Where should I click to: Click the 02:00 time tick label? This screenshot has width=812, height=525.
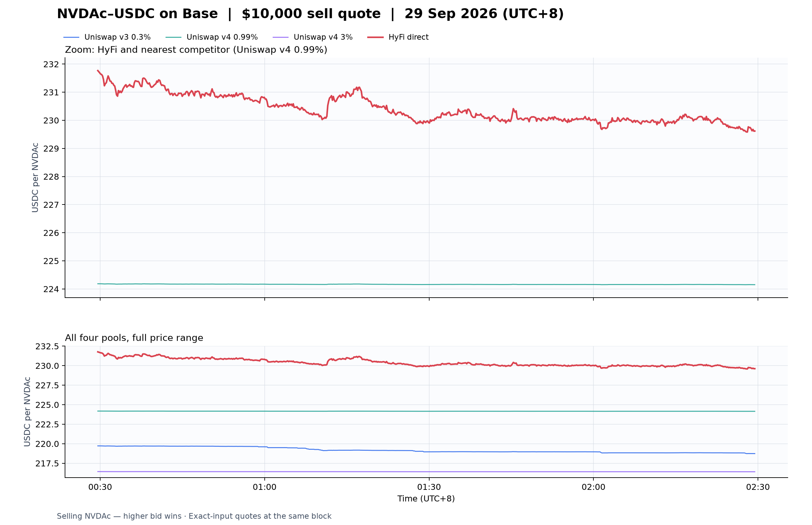593,487
